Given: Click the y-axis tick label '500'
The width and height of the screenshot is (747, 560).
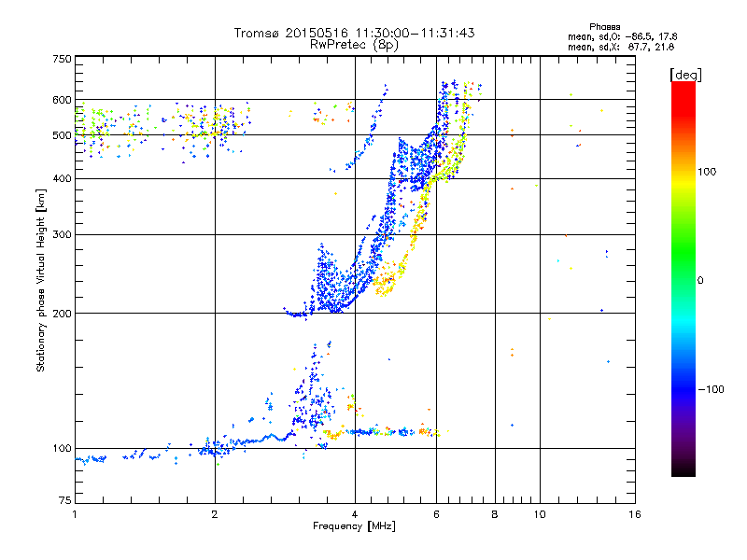Looking at the screenshot, I should [62, 135].
